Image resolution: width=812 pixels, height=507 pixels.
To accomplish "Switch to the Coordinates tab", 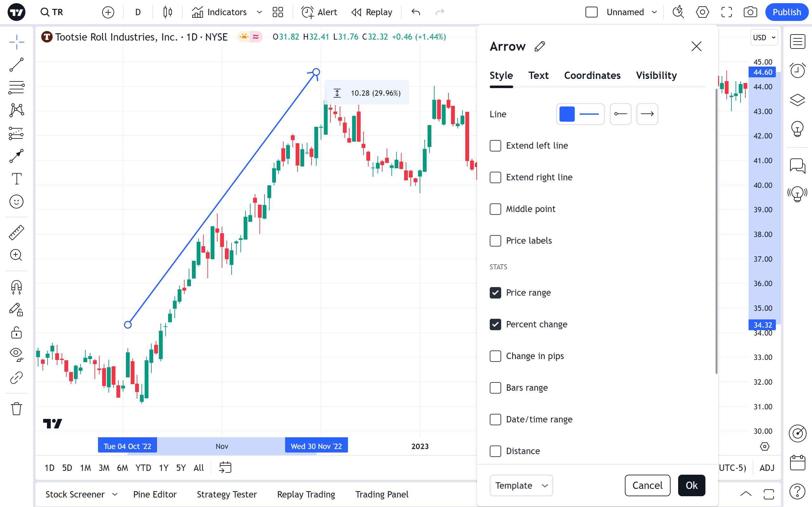I will [592, 75].
